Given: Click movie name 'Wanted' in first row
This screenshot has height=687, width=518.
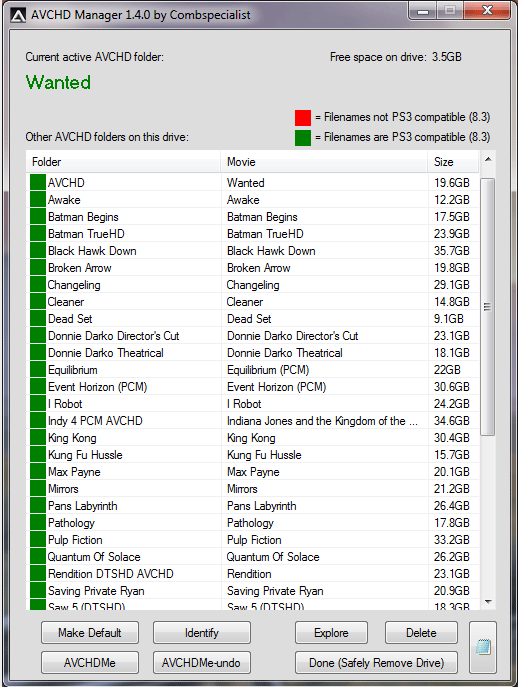Looking at the screenshot, I should pos(245,182).
